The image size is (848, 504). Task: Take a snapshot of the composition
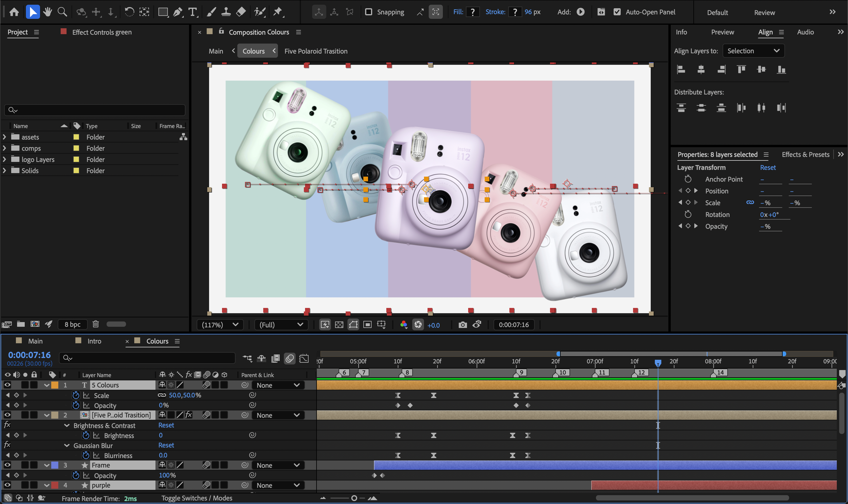tap(463, 325)
